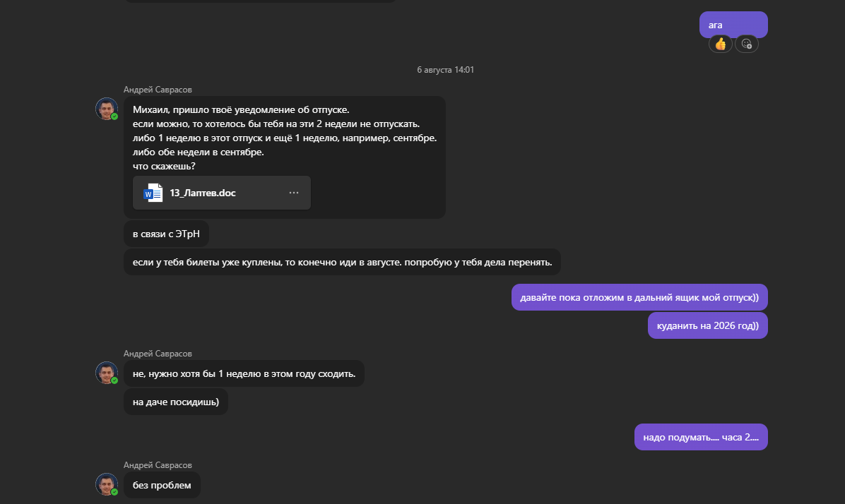The height and width of the screenshot is (504, 845).
Task: Toggle the thumbs-up reaction under "ага"
Action: point(720,44)
